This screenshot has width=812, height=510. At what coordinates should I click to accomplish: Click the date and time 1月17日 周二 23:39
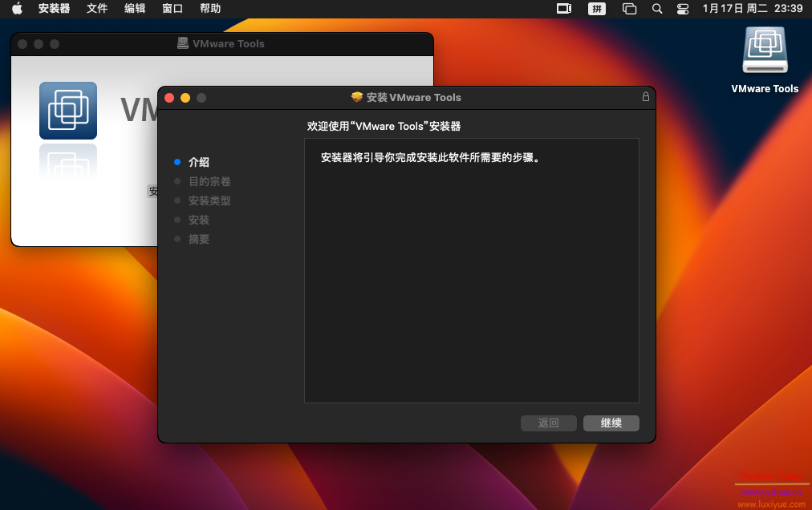(752, 8)
